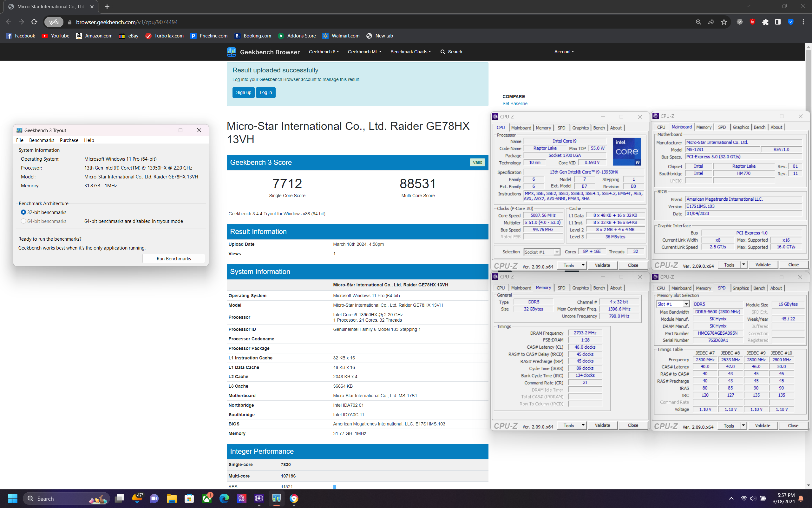Viewport: 812px width, 508px height.
Task: Select the 32-bit benchmarks radio button
Action: (23, 212)
